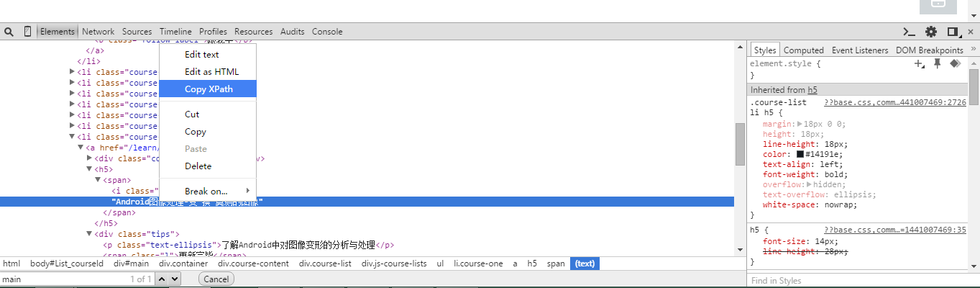This screenshot has height=288, width=980.
Task: Open the animations diamond icon in Styles
Action: click(x=955, y=63)
